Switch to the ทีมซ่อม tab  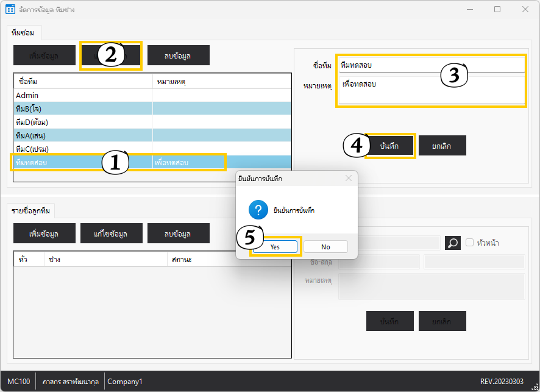pyautogui.click(x=23, y=32)
